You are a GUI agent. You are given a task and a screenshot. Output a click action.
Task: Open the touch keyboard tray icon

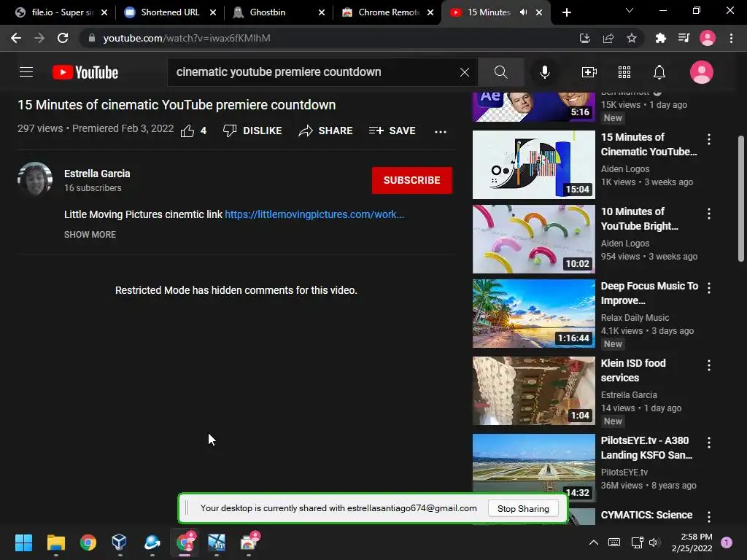coord(614,542)
